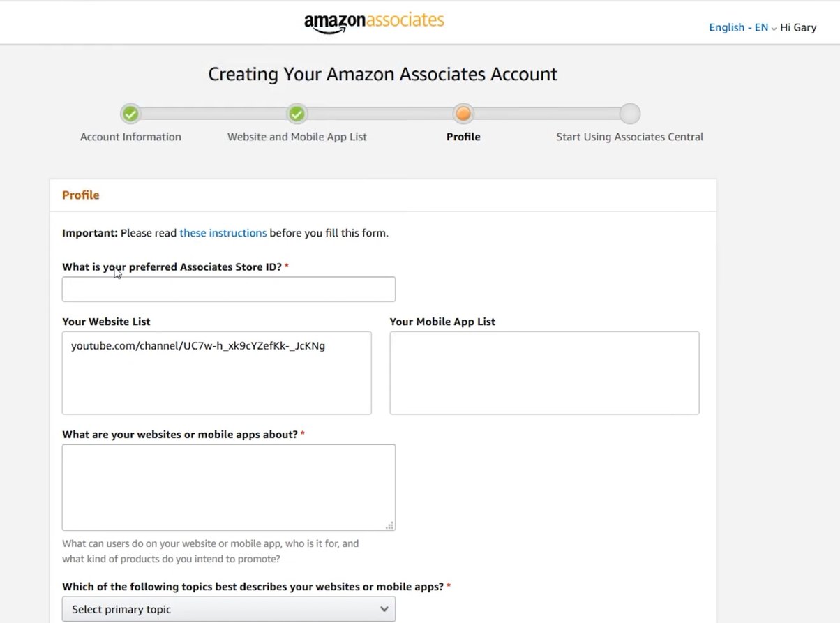Click the youtube.com/channel URL text
The image size is (840, 623).
click(x=198, y=346)
